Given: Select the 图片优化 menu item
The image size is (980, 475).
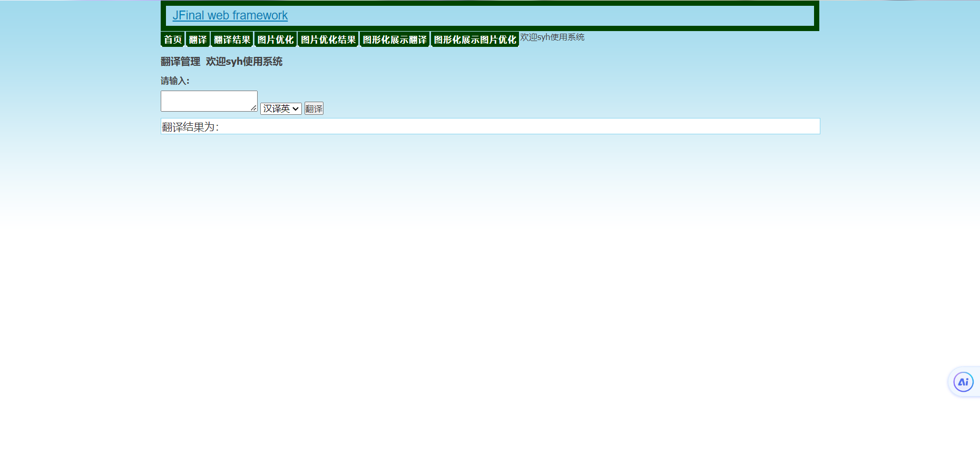Looking at the screenshot, I should point(276,39).
